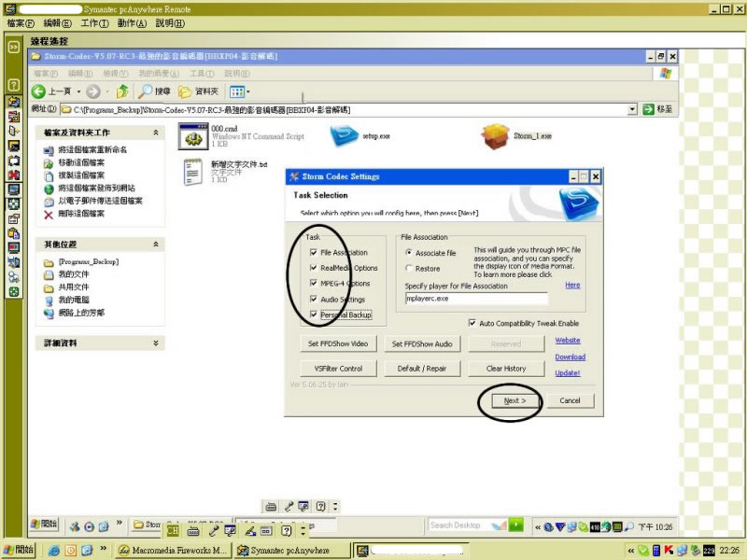This screenshot has height=560, width=747.
Task: Click the address bar path field
Action: tap(344, 110)
